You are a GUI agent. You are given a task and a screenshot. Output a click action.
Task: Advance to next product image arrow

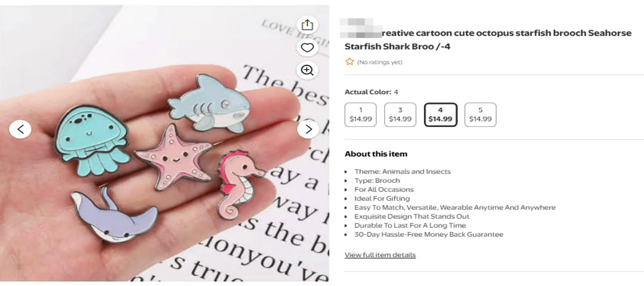pyautogui.click(x=308, y=129)
